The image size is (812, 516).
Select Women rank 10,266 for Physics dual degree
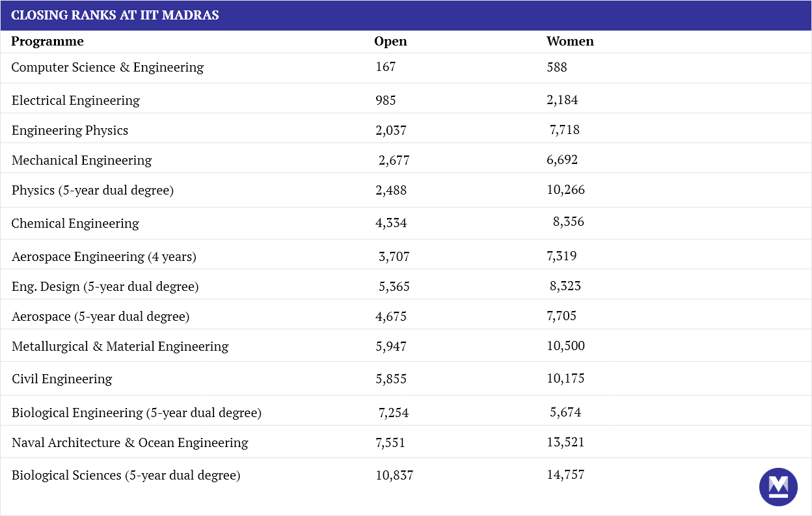[x=566, y=190]
